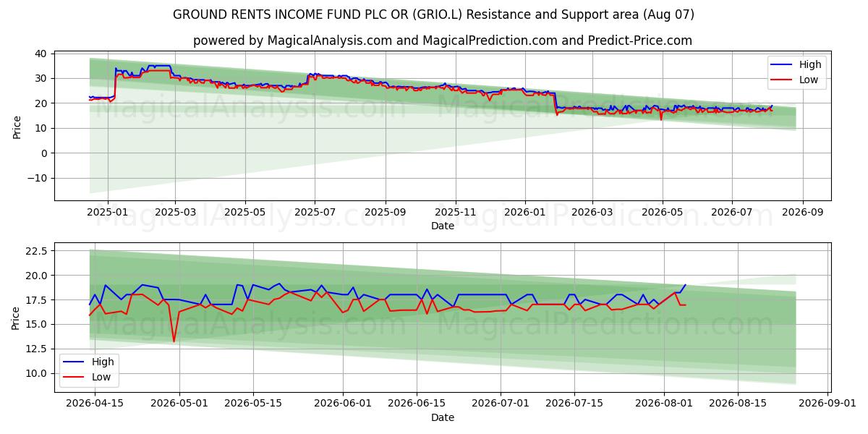The image size is (868, 434).
Task: Click the −10 value on top price axis
Action: (x=37, y=178)
